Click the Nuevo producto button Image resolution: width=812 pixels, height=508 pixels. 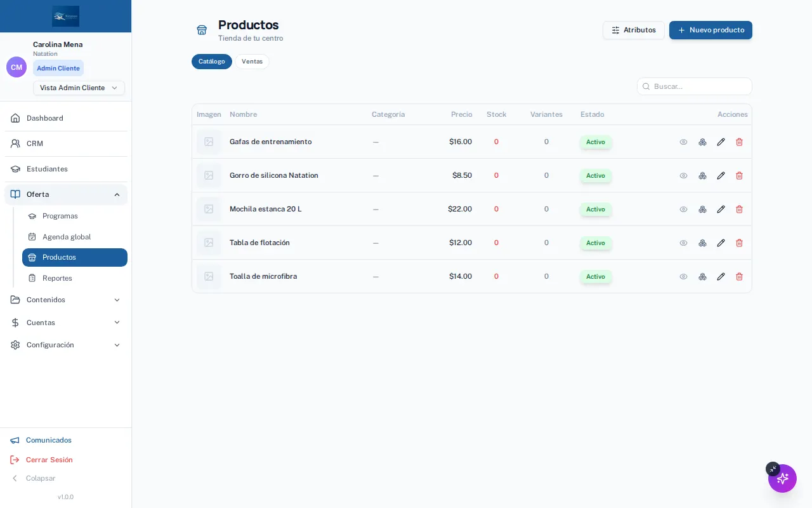(x=710, y=30)
